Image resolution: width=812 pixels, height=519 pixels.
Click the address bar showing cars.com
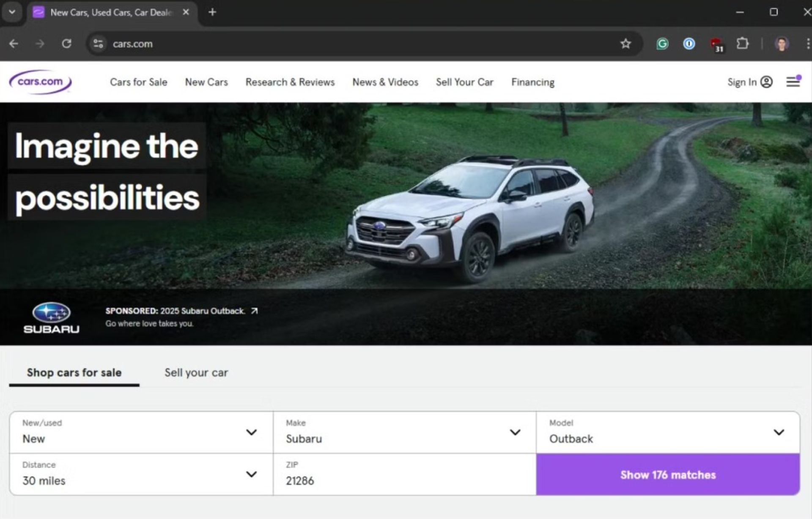[x=364, y=44]
